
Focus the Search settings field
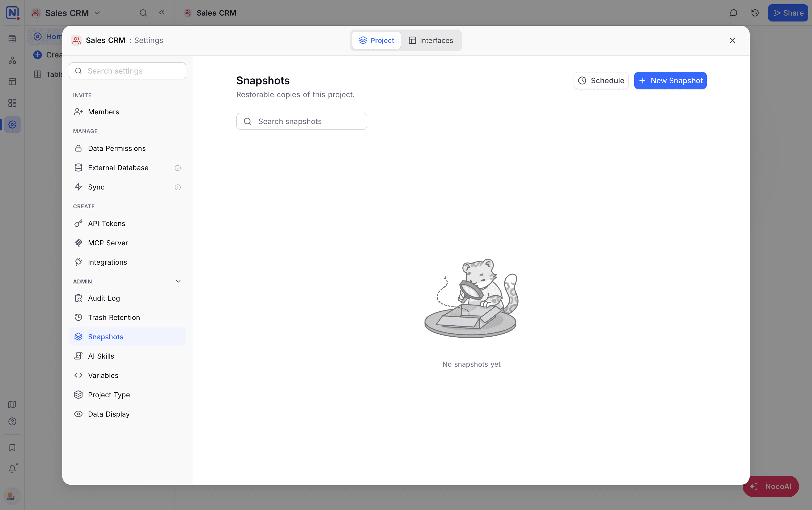[128, 71]
